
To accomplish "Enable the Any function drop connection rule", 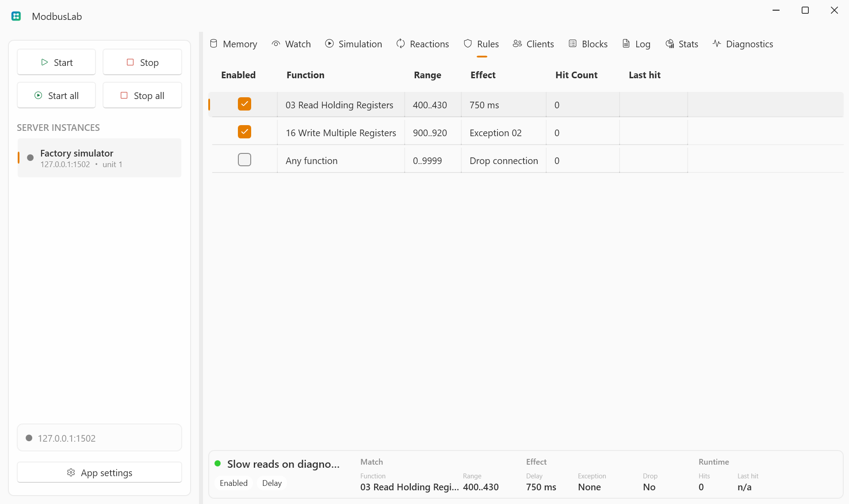I will point(245,160).
